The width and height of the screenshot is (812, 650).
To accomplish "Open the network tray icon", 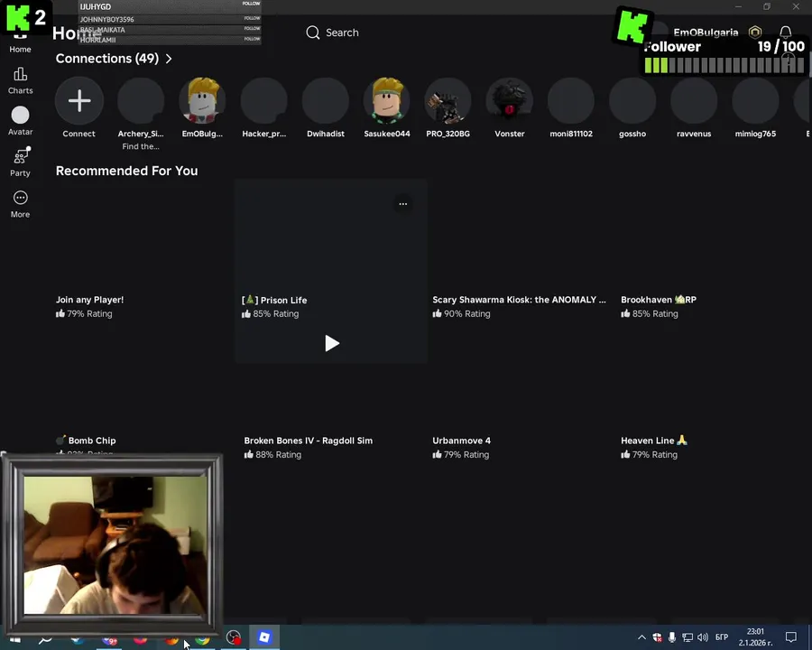I will (x=687, y=637).
